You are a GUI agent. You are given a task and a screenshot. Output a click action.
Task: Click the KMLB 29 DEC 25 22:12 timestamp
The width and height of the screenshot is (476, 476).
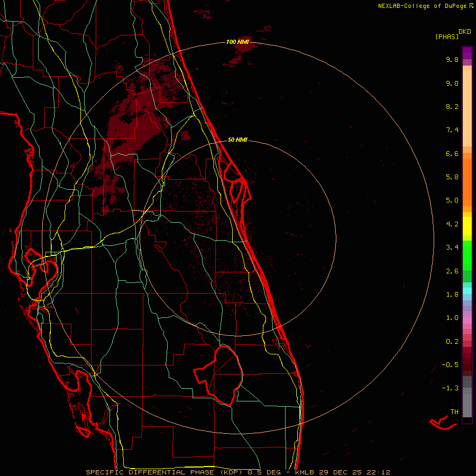[x=342, y=472]
